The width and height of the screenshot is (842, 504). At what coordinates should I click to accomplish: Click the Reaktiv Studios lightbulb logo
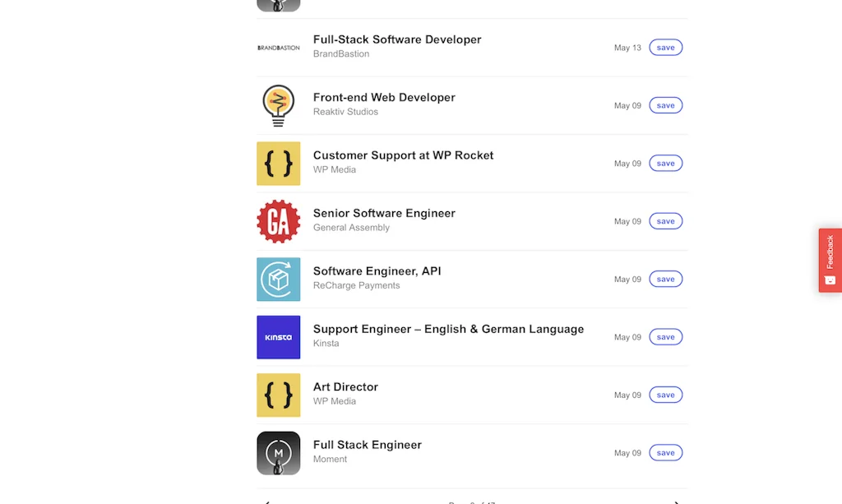click(x=278, y=105)
